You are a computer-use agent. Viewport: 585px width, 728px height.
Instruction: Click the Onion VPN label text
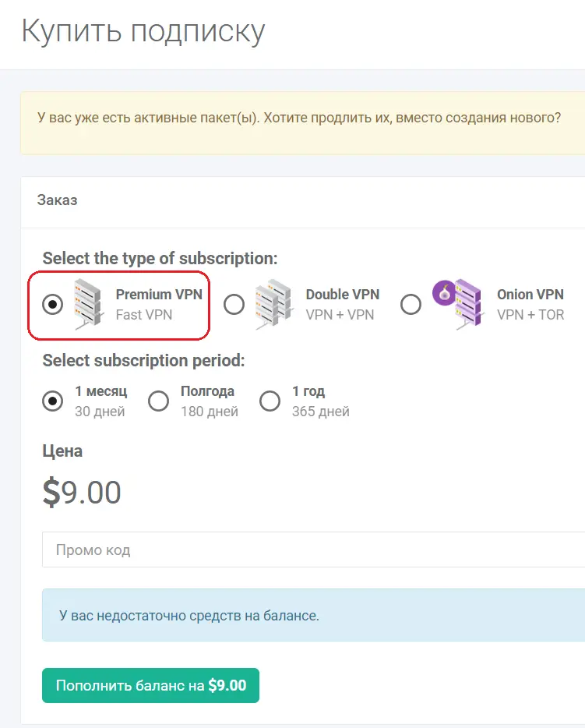530,295
